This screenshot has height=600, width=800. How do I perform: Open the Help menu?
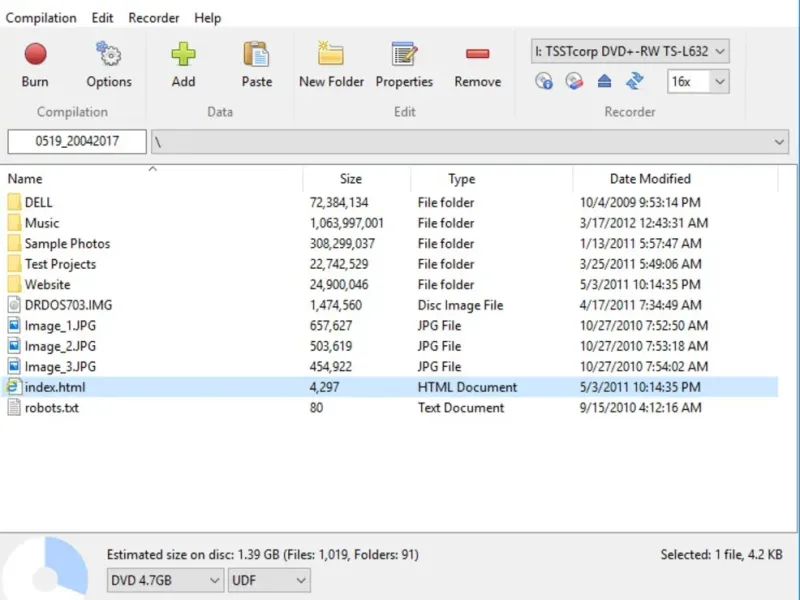207,18
